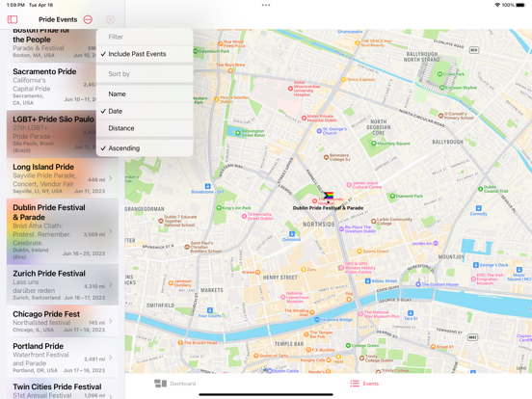Open Twin Cities Pride Festival event
Screen dimensions: 532x399
coord(63,389)
